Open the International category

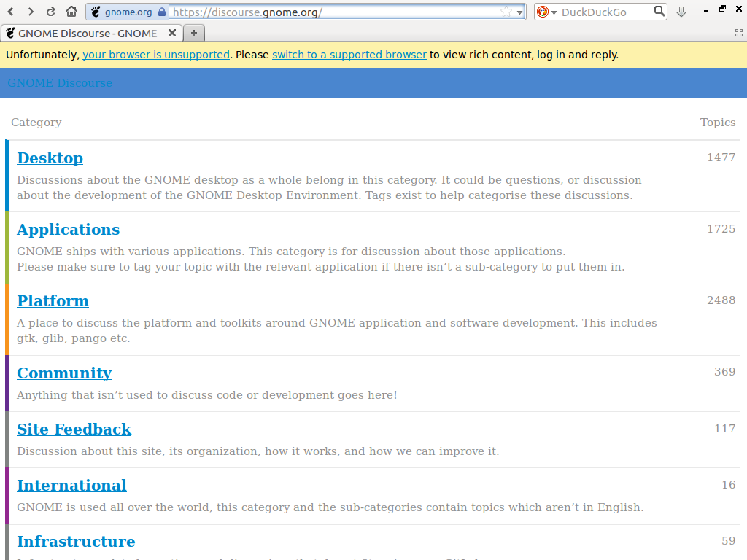click(72, 485)
